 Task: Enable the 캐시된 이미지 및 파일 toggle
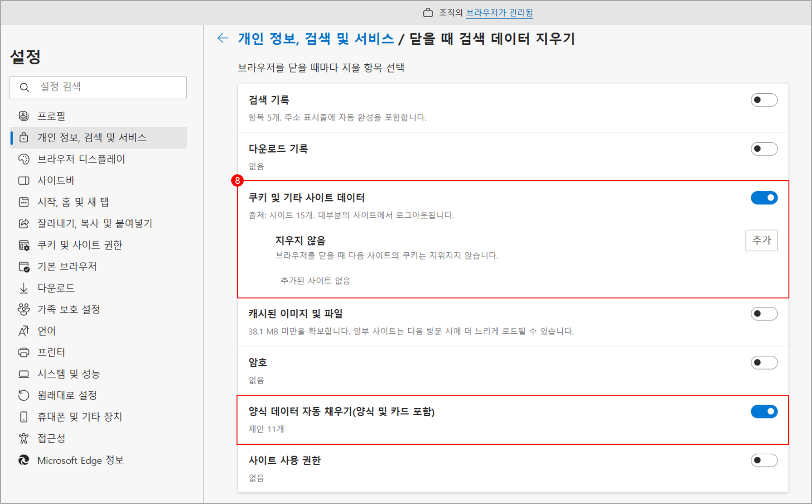point(764,314)
